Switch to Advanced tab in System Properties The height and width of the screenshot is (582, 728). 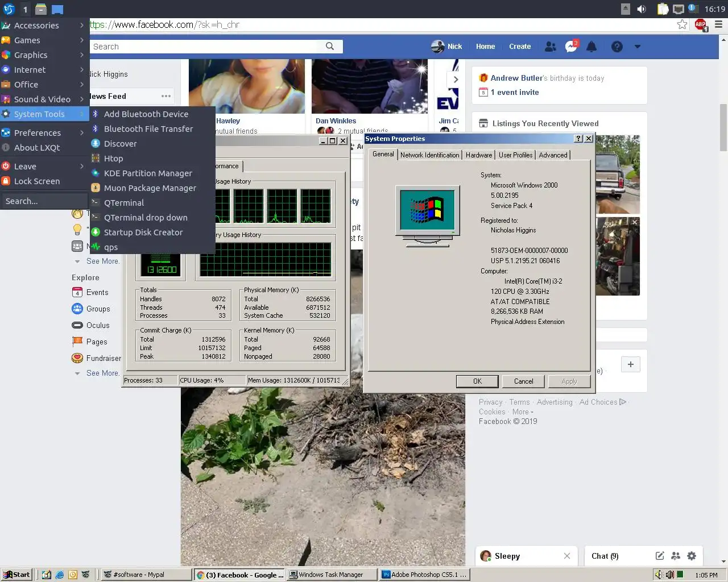tap(553, 155)
